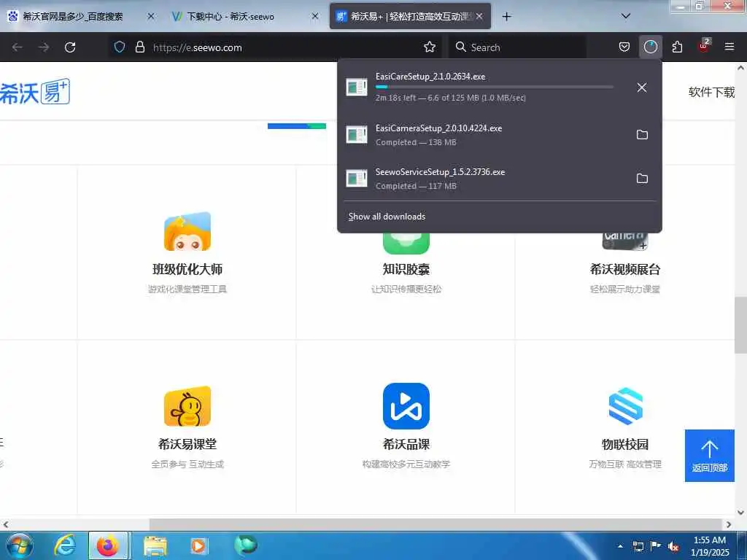Click the EasiCareSetup download progress bar
The image size is (747, 560).
pyautogui.click(x=494, y=87)
